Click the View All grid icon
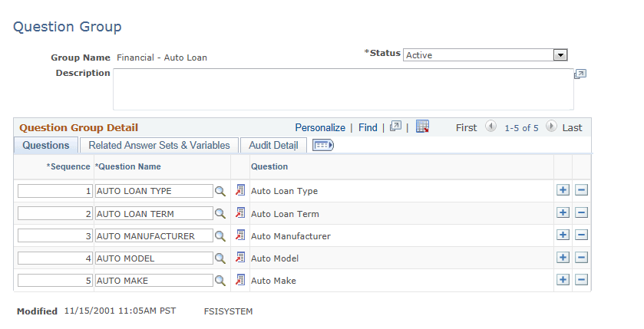The width and height of the screenshot is (644, 329). pyautogui.click(x=395, y=127)
